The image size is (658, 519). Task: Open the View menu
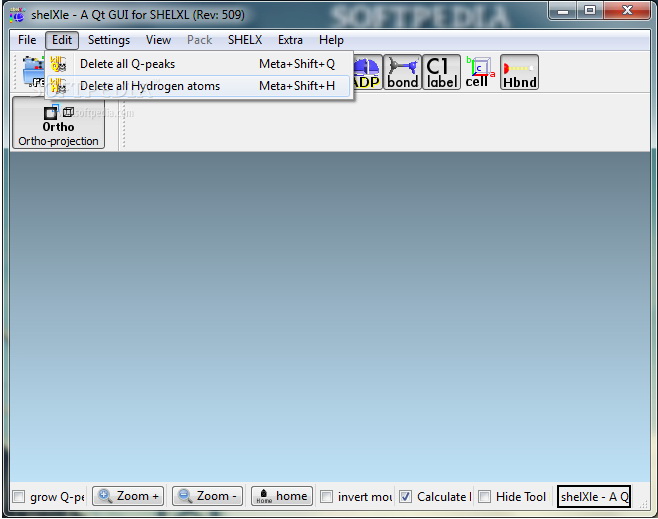pos(158,40)
